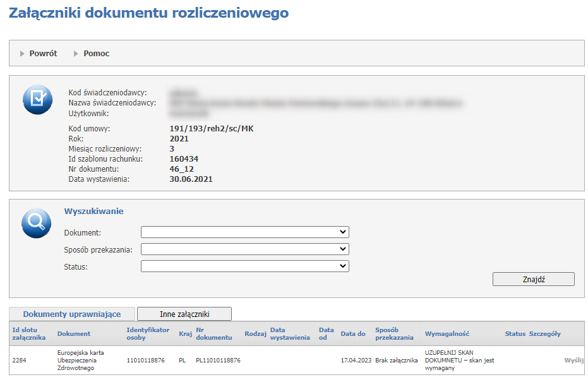The image size is (588, 382).
Task: Click the Id slotu załącznika column header
Action: pyautogui.click(x=29, y=333)
